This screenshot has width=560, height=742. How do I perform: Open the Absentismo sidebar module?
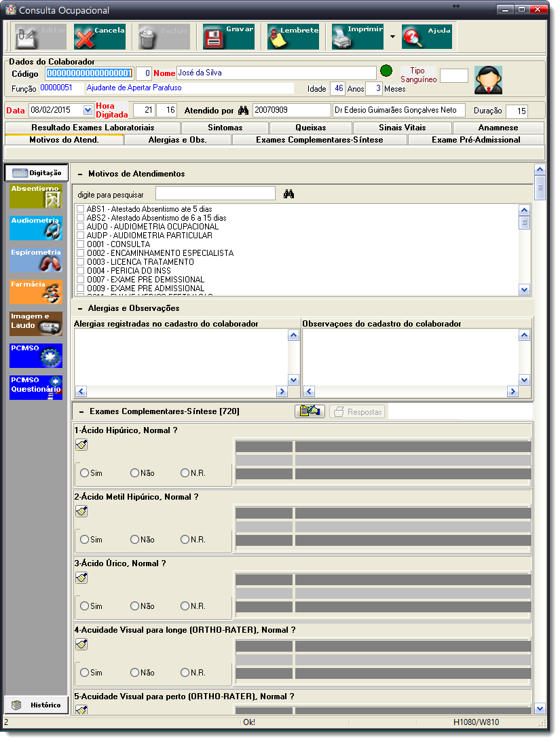click(36, 196)
